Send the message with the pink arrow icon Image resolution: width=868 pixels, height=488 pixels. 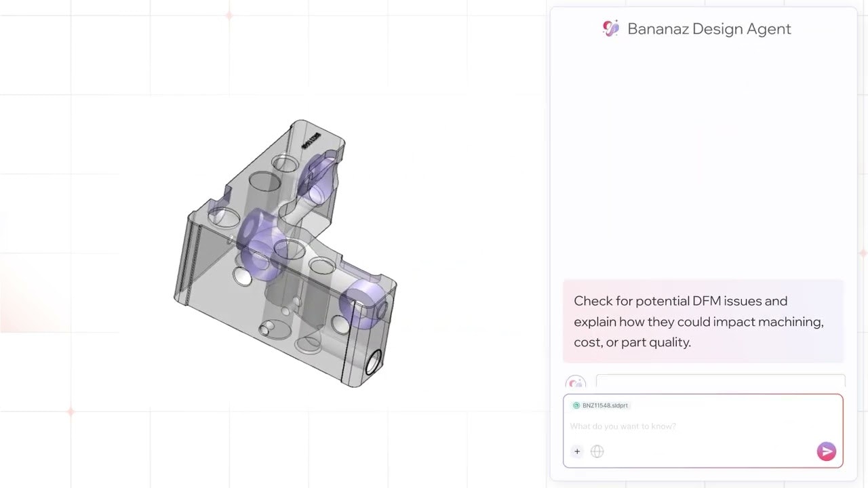826,451
